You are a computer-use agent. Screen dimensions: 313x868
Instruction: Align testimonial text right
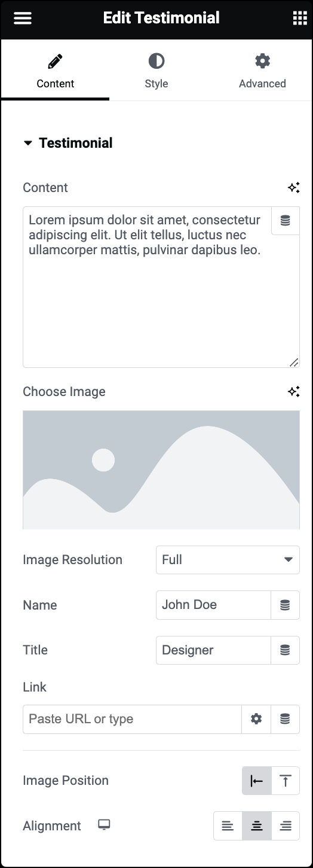(x=286, y=826)
